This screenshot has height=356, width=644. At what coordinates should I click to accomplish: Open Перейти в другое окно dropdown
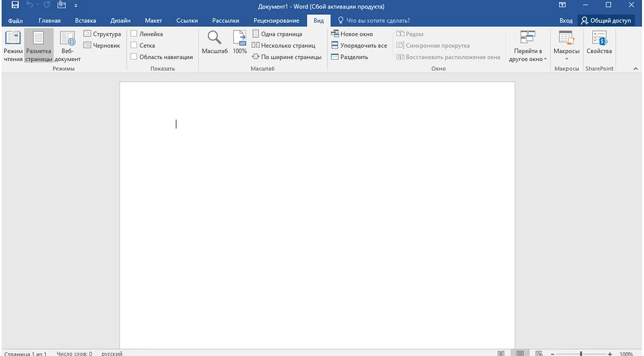click(x=528, y=47)
